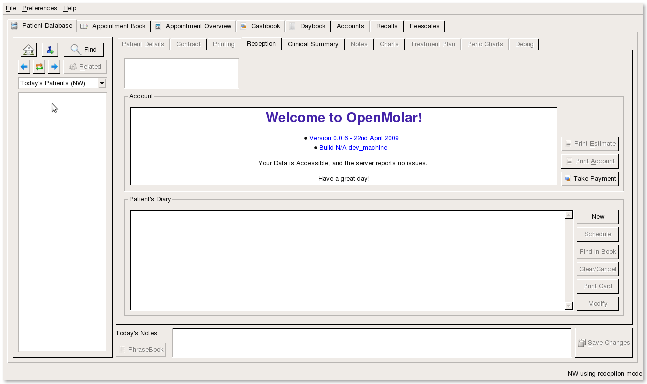The image size is (647, 384).
Task: Click the 'NW using reception mode' status text
Action: 604,374
